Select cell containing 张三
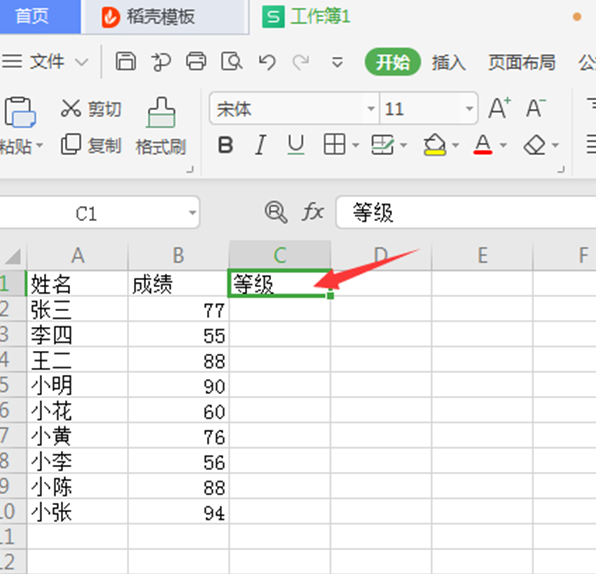The height and width of the screenshot is (574, 596). click(78, 309)
